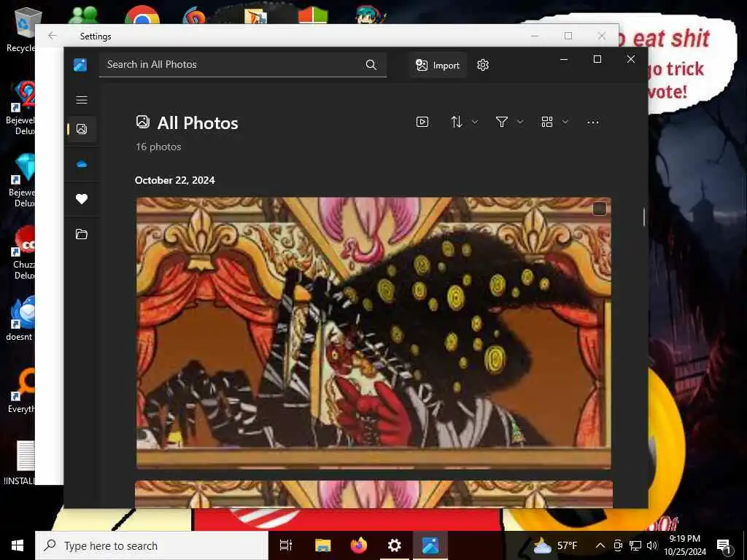Open the volume speaker tray icon
Screen dimensions: 747x560
(x=652, y=545)
